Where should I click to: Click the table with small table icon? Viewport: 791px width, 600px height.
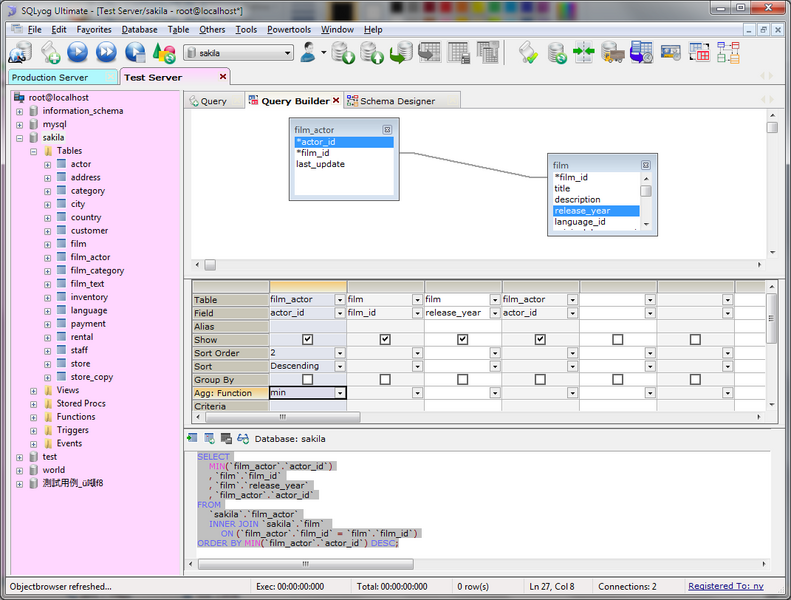pyautogui.click(x=459, y=52)
